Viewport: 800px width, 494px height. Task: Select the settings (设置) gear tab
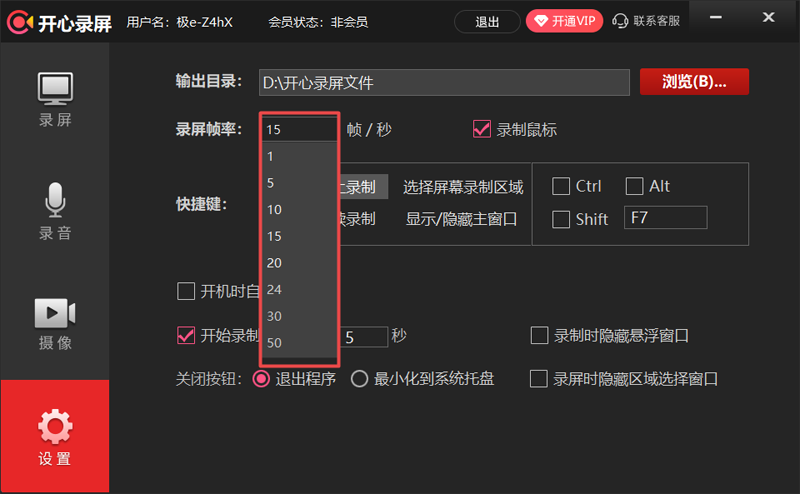pos(55,436)
